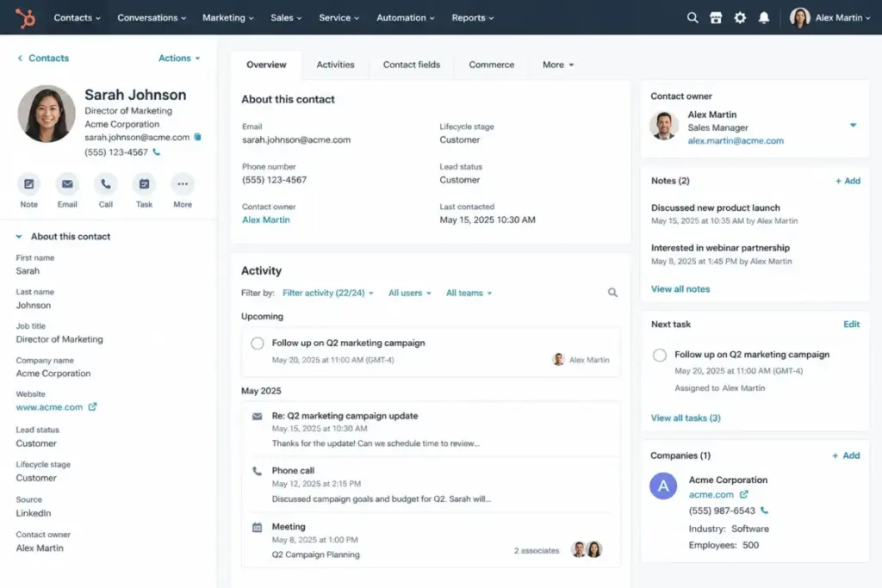Click the 'LinkedIn' Source value
Image resolution: width=882 pixels, height=588 pixels.
(34, 513)
